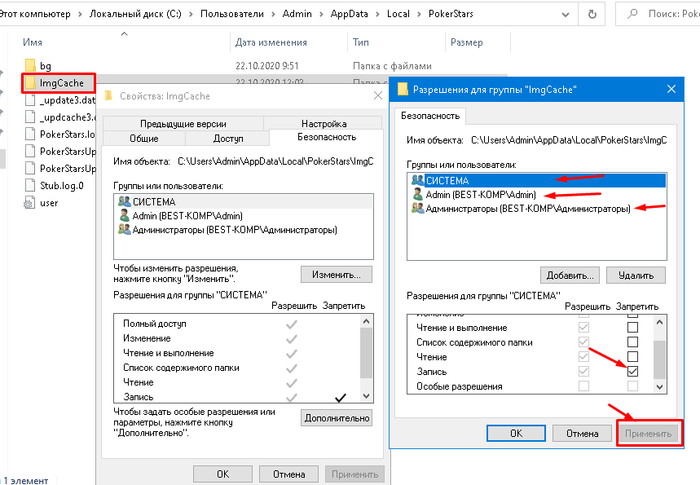Screen dimensions: 700x485
Task: Switch to the Доступ tab
Action: coord(228,138)
